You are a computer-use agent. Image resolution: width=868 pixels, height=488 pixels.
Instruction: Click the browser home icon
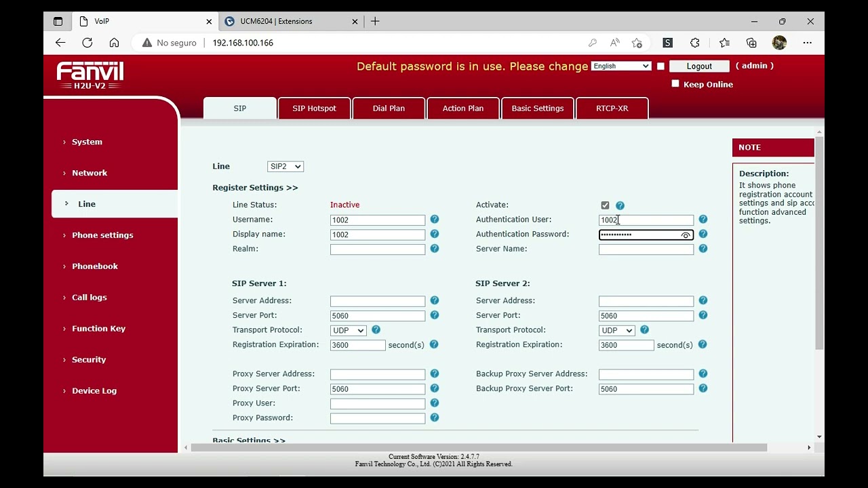point(114,43)
